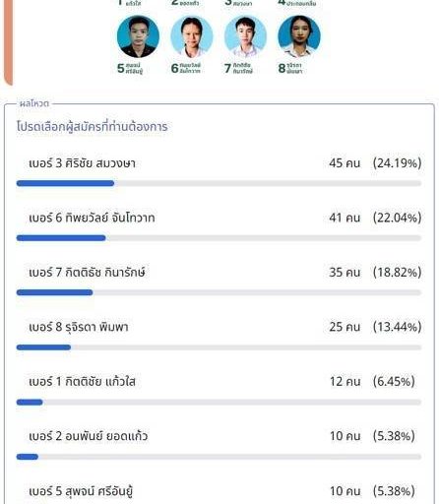This screenshot has height=504, width=439.
Task: Click the 18.82% result progress bar
Action: pos(219,292)
